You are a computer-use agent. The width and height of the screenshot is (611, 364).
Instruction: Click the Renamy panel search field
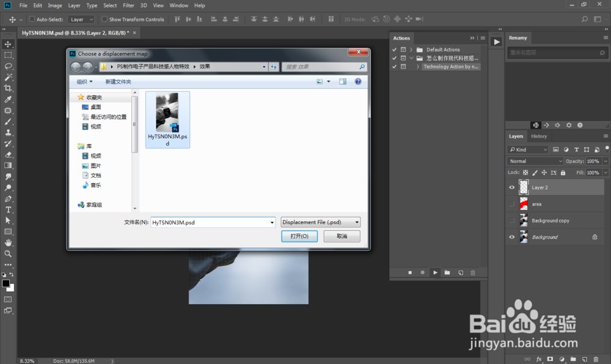pyautogui.click(x=557, y=53)
